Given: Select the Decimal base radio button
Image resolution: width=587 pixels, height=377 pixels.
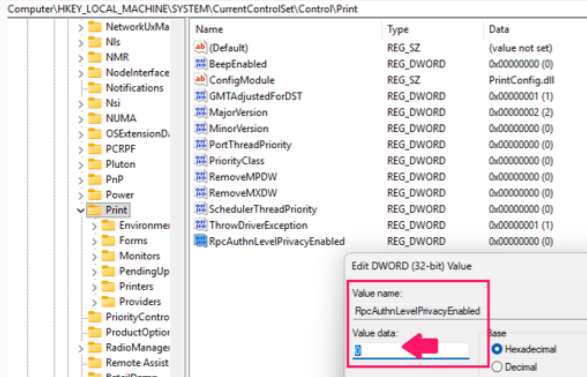Looking at the screenshot, I should pyautogui.click(x=497, y=367).
